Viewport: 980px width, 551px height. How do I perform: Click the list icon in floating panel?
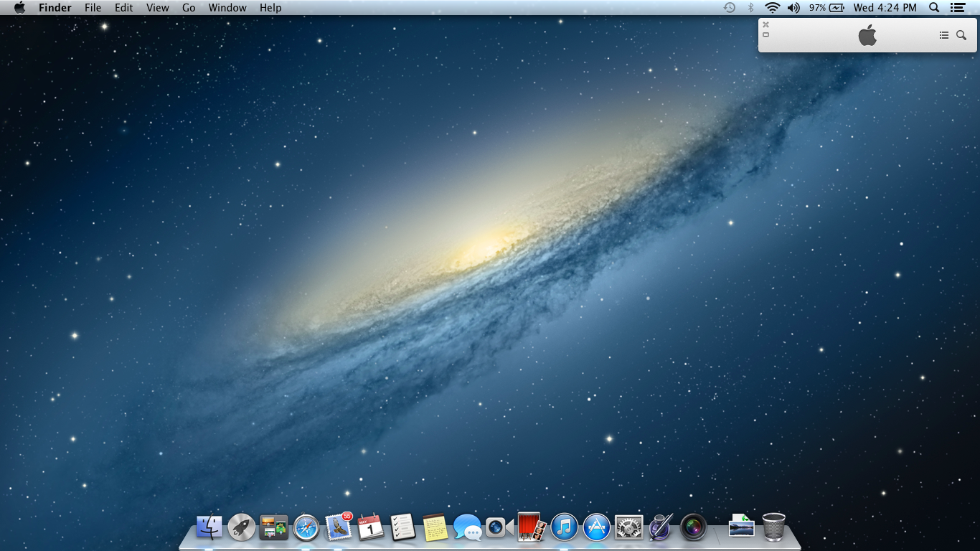pyautogui.click(x=944, y=35)
